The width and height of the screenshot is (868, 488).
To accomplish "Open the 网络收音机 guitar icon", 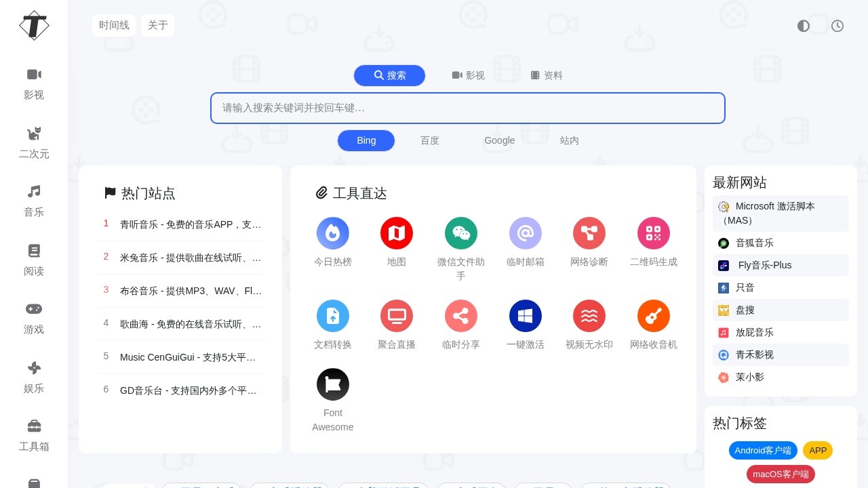I will click(654, 316).
